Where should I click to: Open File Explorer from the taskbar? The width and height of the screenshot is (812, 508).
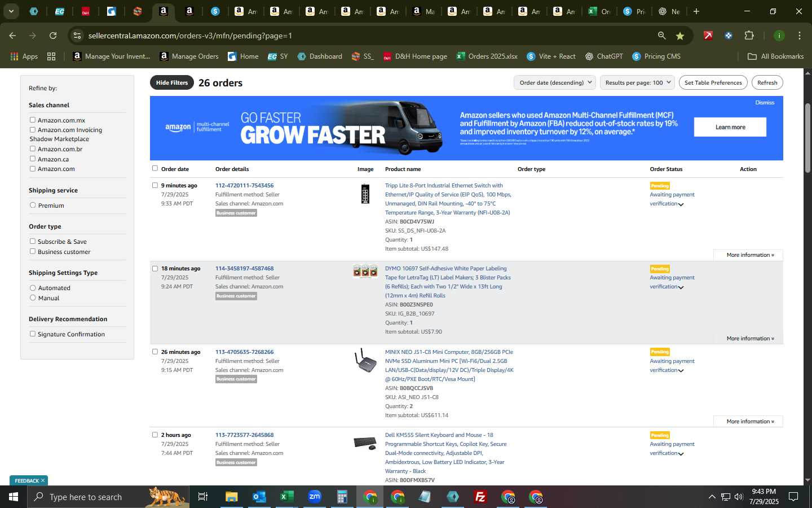pos(231,497)
